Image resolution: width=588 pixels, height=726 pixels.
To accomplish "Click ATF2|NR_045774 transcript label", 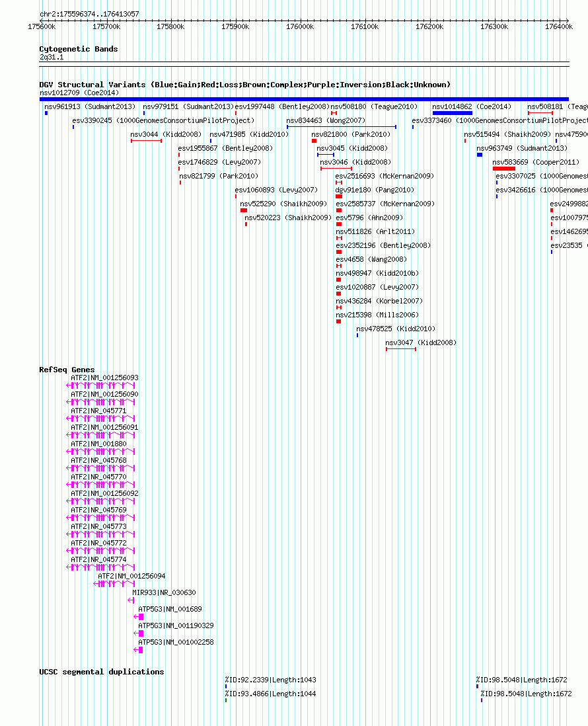I will point(98,559).
